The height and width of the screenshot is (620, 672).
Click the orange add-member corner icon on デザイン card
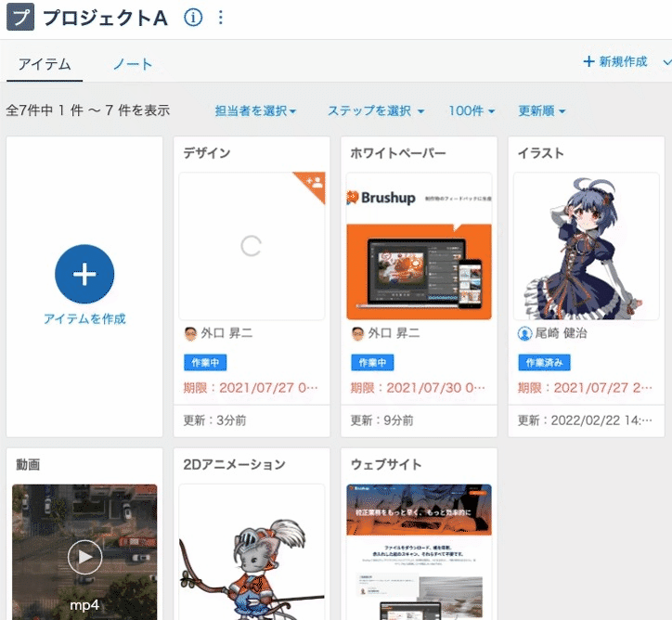tap(314, 183)
